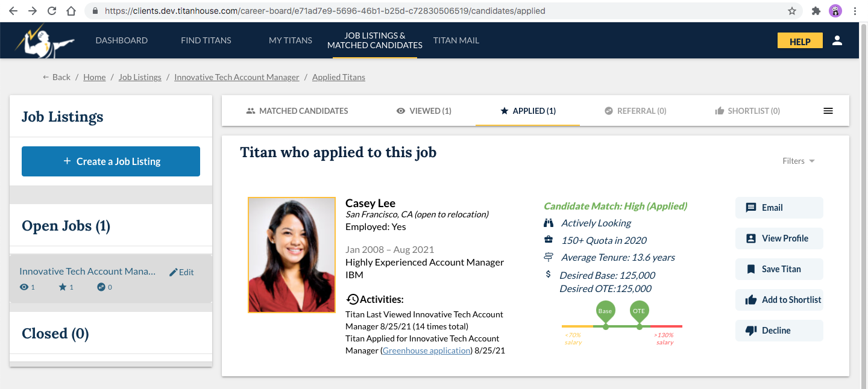The height and width of the screenshot is (389, 868).
Task: Open browser extensions puzzle icon
Action: click(816, 11)
